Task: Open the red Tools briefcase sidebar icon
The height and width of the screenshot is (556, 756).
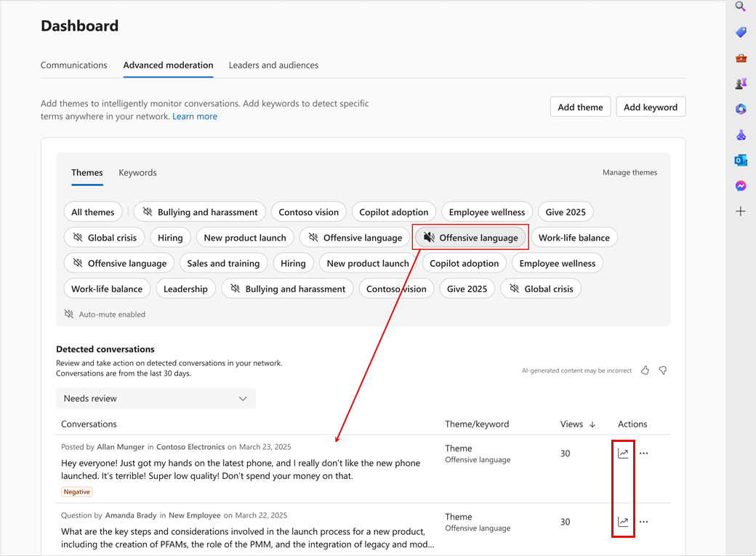Action: pos(741,58)
